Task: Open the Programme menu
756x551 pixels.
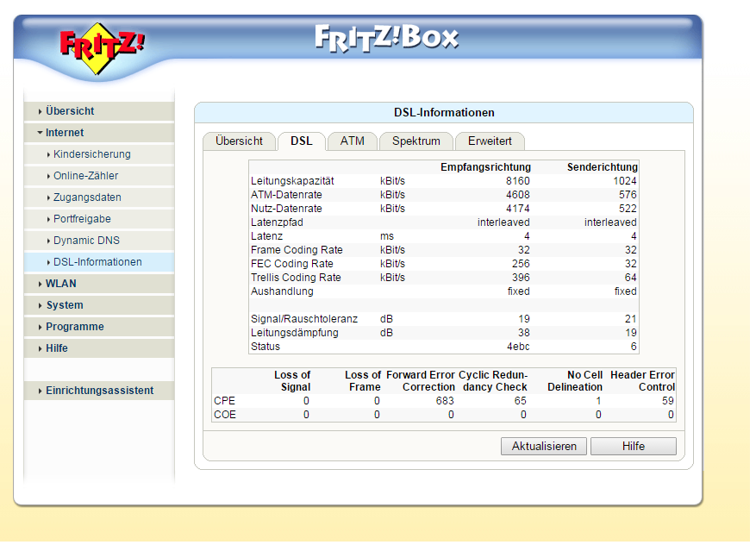Action: (x=75, y=327)
